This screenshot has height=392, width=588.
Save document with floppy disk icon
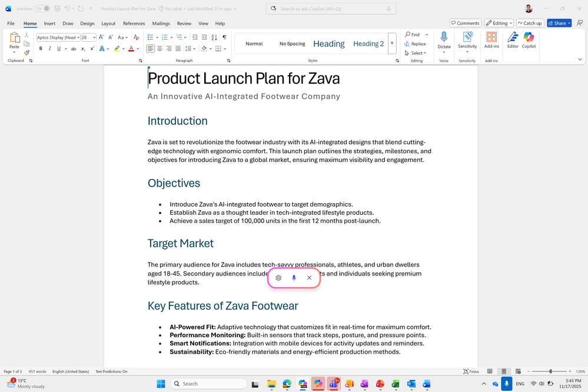click(57, 8)
